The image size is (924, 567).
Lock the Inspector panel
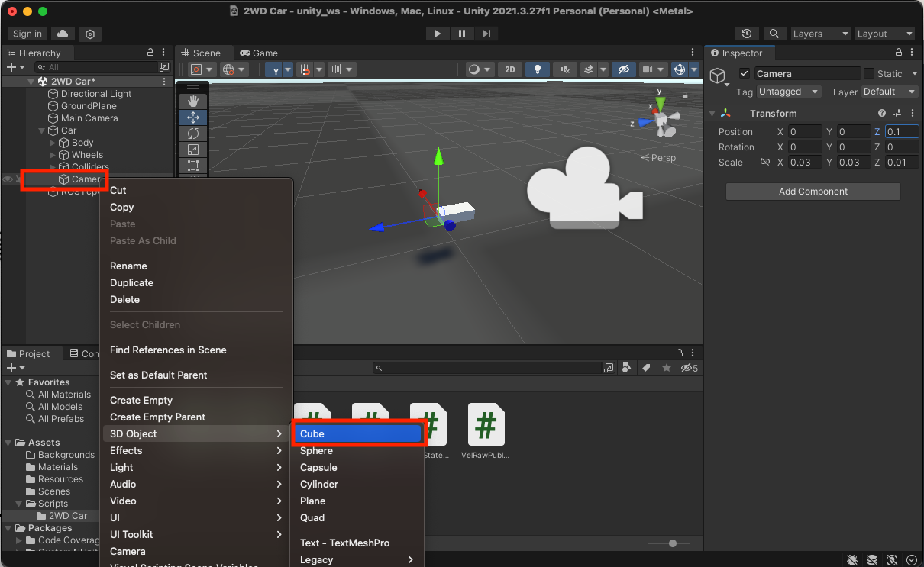pos(900,53)
